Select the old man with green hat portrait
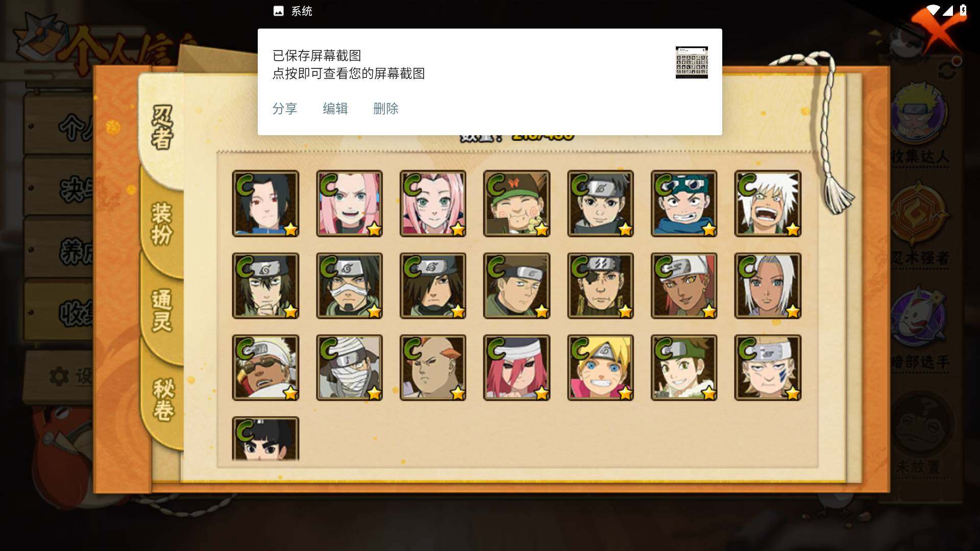The width and height of the screenshot is (980, 551). 517,204
